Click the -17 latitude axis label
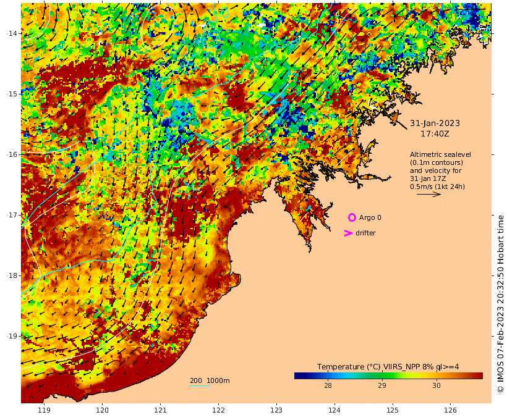 pyautogui.click(x=12, y=215)
